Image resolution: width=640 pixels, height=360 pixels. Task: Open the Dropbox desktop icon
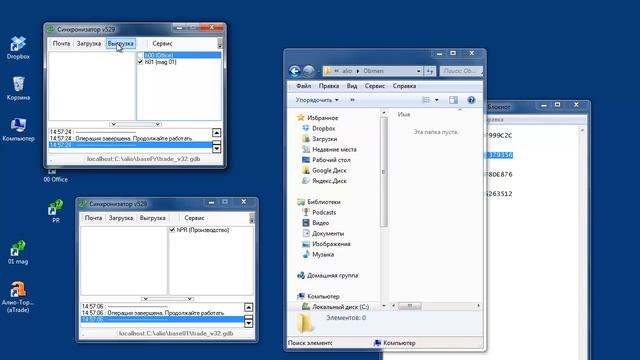click(x=18, y=47)
